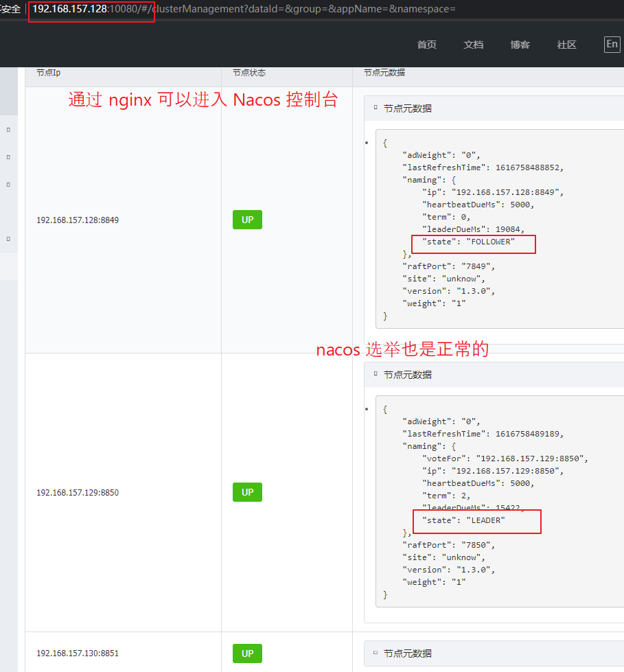Visit the 社区 link

coord(566,44)
